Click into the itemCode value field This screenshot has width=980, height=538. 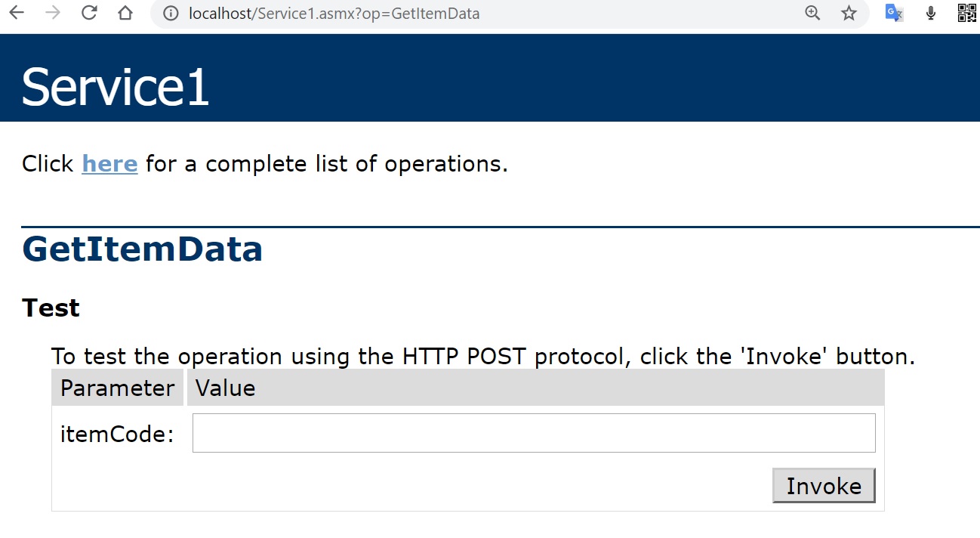[534, 433]
